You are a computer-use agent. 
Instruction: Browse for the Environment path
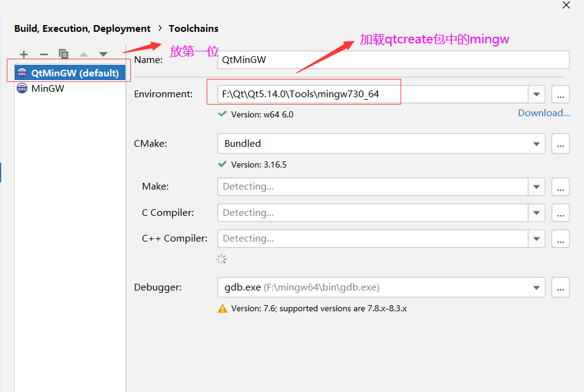tap(560, 94)
